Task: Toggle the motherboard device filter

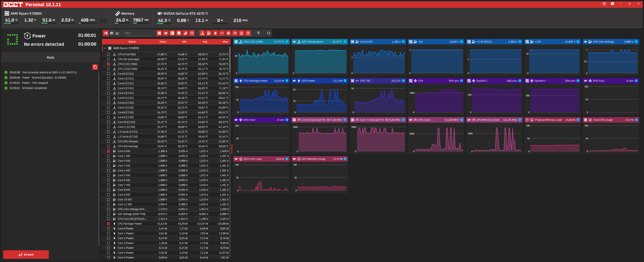Action: [172, 33]
